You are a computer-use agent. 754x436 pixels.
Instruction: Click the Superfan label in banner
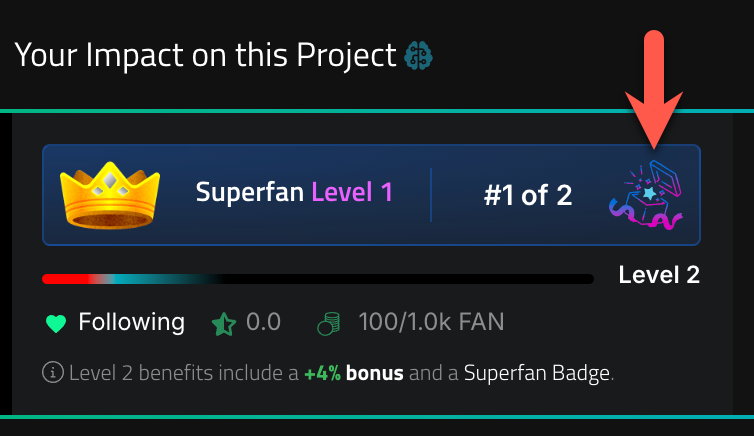(250, 193)
